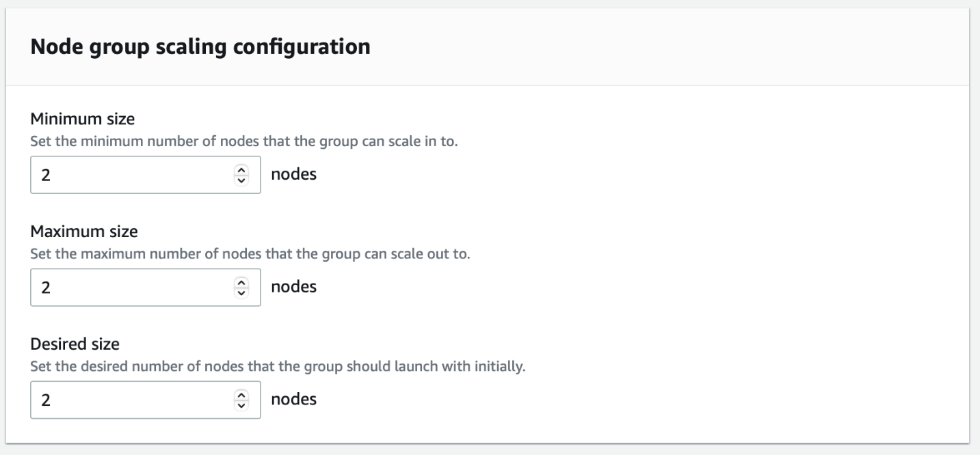Decrease Minimum size using the down arrow
Screen dimensions: 980x455
240,179
